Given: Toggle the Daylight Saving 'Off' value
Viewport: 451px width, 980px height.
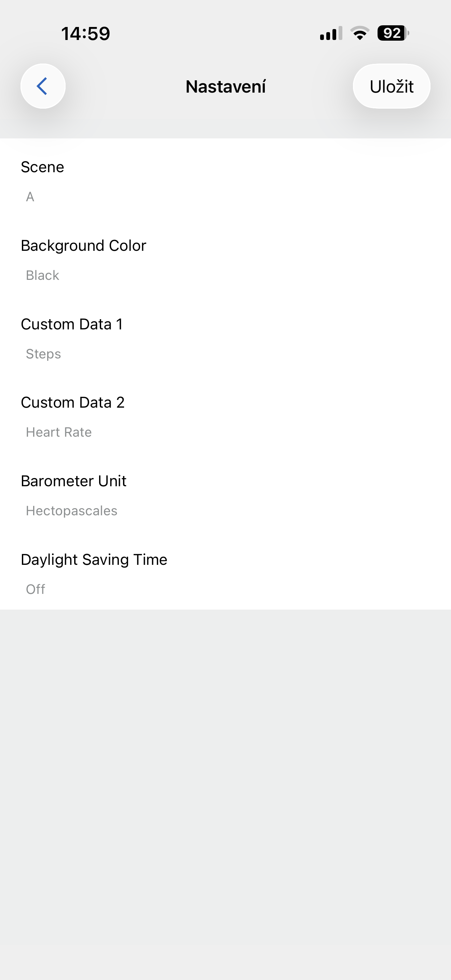Looking at the screenshot, I should click(36, 589).
